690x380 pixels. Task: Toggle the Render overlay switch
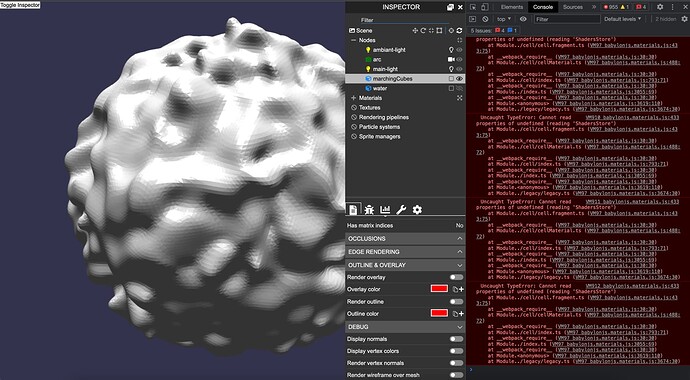tap(456, 277)
